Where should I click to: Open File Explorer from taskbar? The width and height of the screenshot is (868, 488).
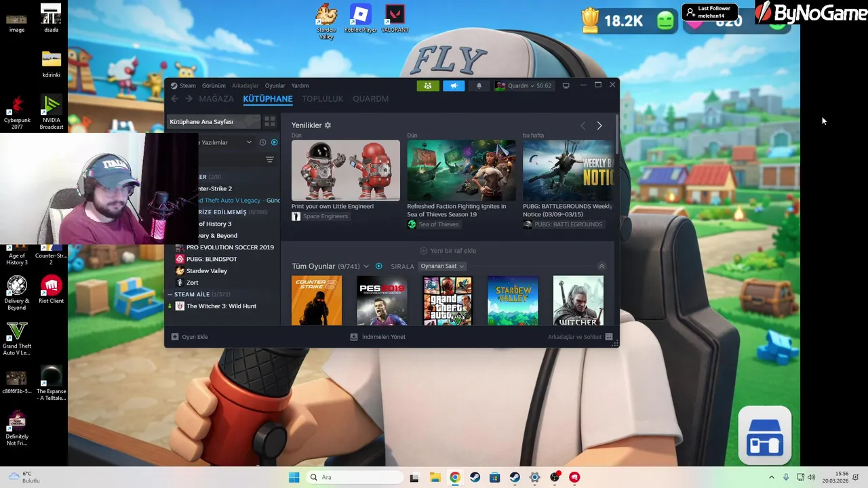click(435, 477)
